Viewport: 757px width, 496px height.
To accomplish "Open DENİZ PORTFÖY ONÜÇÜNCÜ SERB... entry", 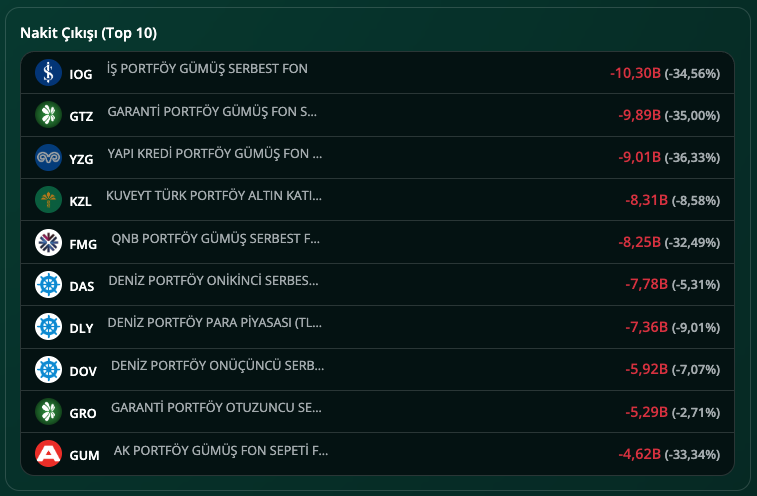I will point(217,366).
